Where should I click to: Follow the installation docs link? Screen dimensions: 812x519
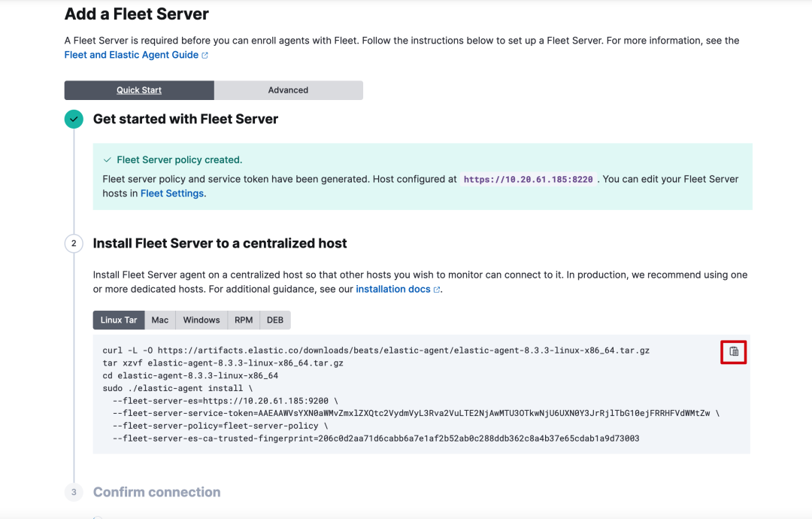click(393, 289)
